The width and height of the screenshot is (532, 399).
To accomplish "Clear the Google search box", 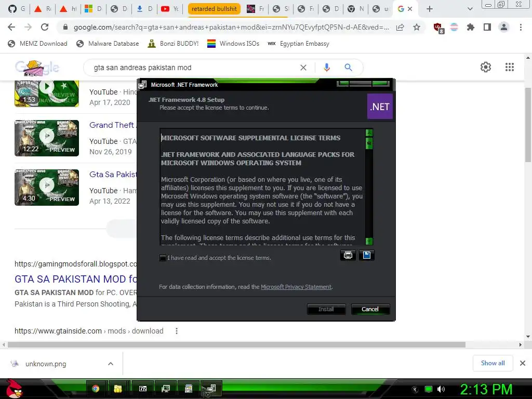I will click(303, 68).
